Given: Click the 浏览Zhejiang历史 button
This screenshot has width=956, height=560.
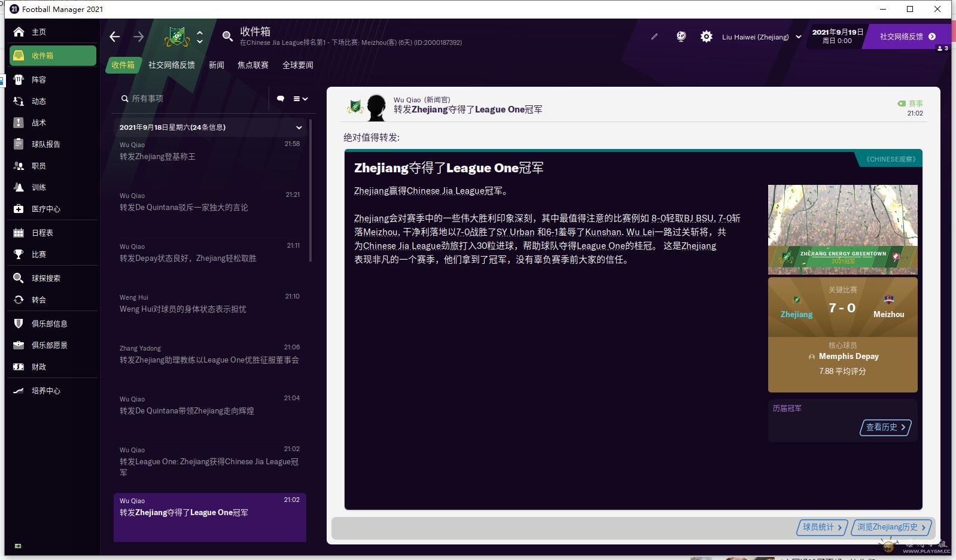Looking at the screenshot, I should point(891,527).
